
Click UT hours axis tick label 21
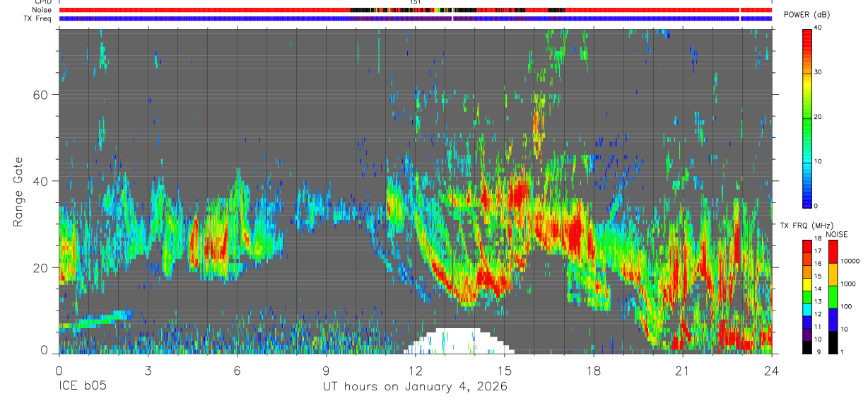682,370
